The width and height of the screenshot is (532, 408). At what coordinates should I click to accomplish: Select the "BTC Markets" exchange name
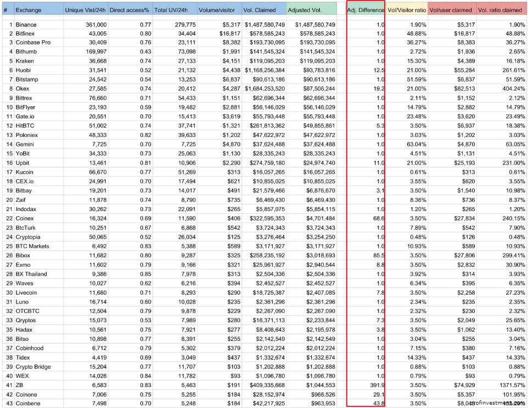click(32, 246)
